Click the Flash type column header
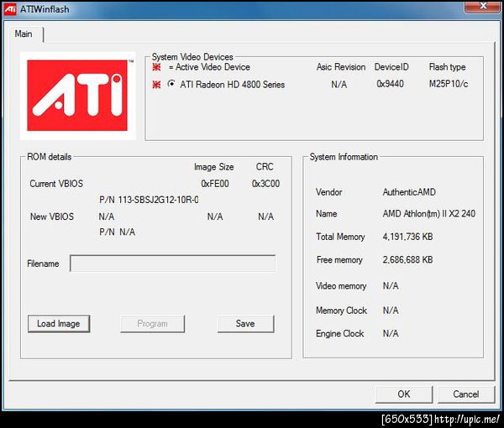Image resolution: width=504 pixels, height=428 pixels. (448, 67)
